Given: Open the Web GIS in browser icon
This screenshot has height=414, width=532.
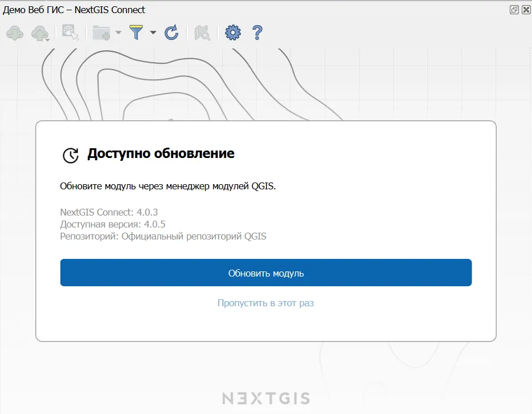Looking at the screenshot, I should (70, 33).
